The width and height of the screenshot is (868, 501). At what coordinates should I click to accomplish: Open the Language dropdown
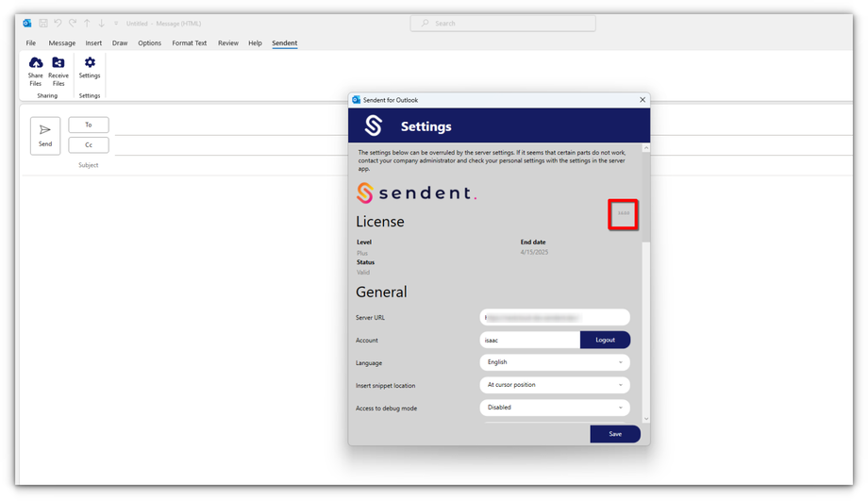[x=555, y=362]
